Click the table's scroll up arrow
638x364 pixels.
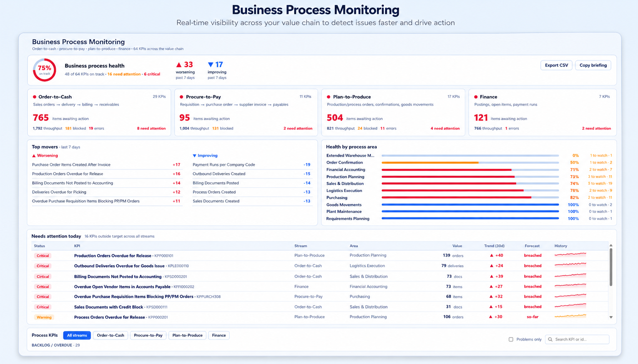[611, 245]
